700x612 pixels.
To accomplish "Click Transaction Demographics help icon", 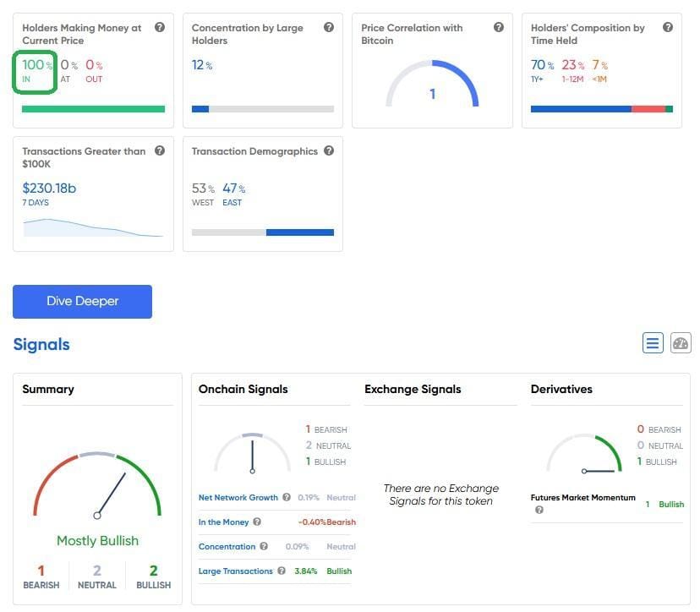I will pyautogui.click(x=329, y=151).
